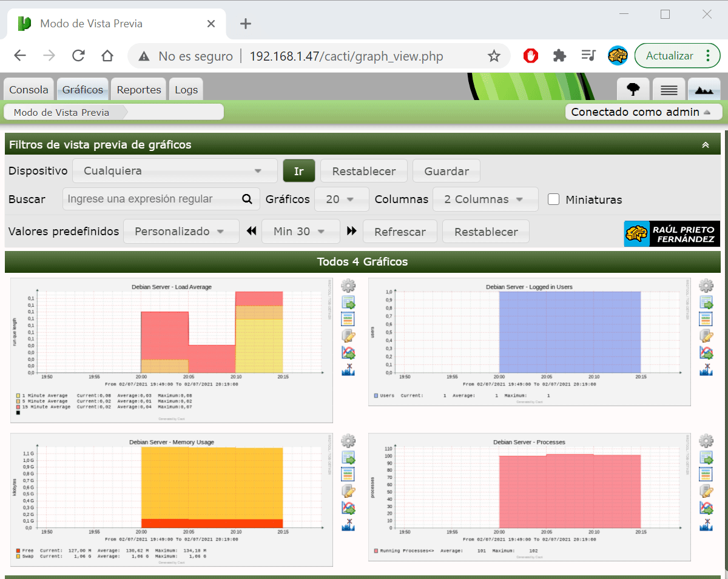Click the preview view mountain icon
Viewport: 728px width, 579px height.
click(704, 90)
